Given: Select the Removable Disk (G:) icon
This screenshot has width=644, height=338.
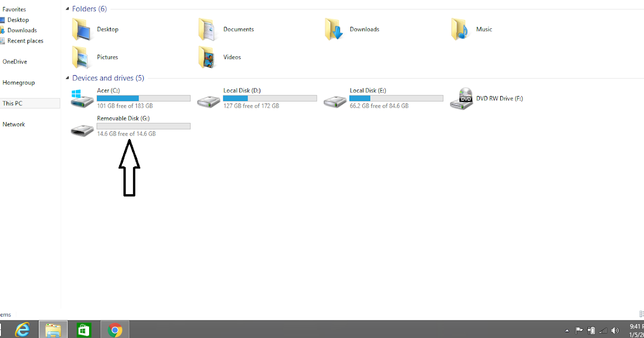Looking at the screenshot, I should (x=82, y=128).
